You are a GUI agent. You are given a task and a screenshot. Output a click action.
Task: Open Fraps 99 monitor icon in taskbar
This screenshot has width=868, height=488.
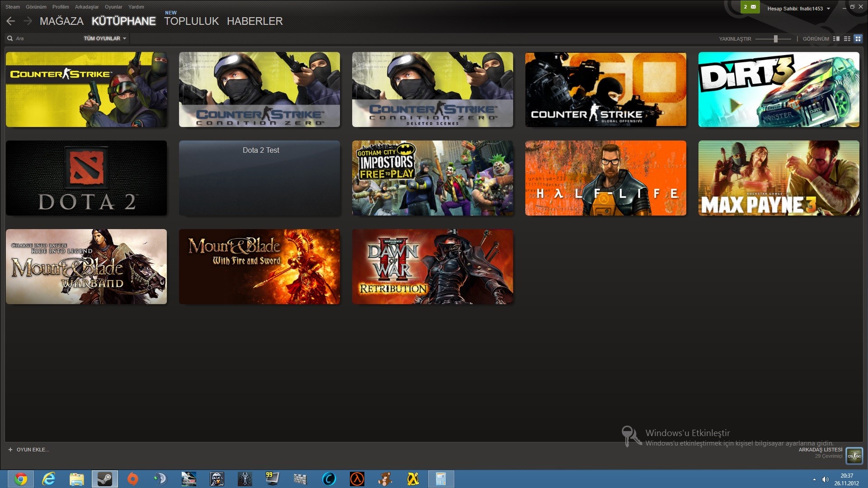(273, 479)
